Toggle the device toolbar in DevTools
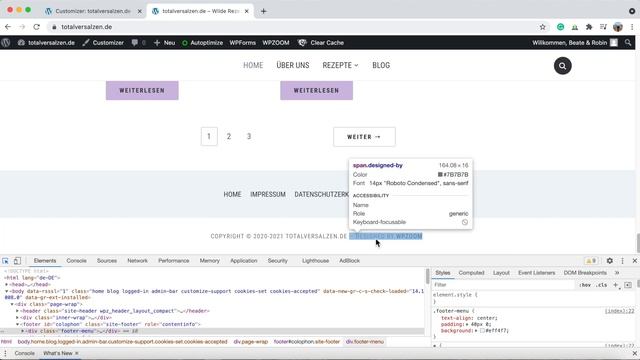640x360 pixels. [17, 261]
